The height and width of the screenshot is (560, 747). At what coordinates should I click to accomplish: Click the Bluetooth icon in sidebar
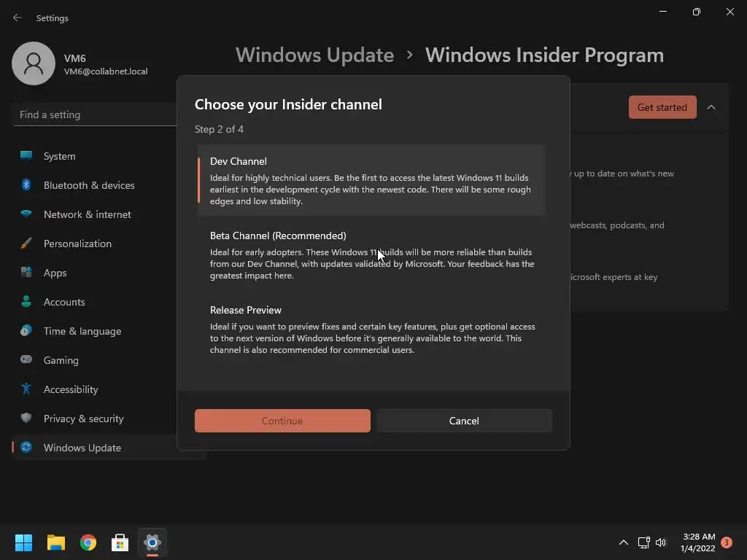point(26,184)
